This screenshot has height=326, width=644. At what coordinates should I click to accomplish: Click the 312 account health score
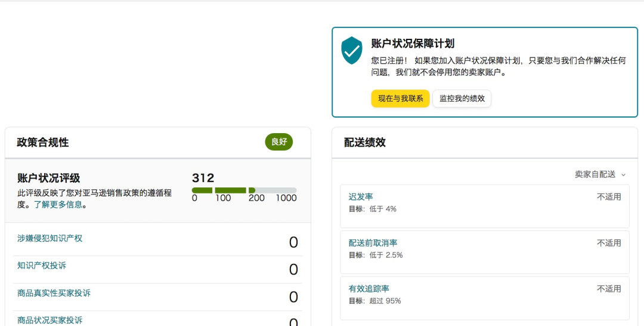[x=203, y=178]
